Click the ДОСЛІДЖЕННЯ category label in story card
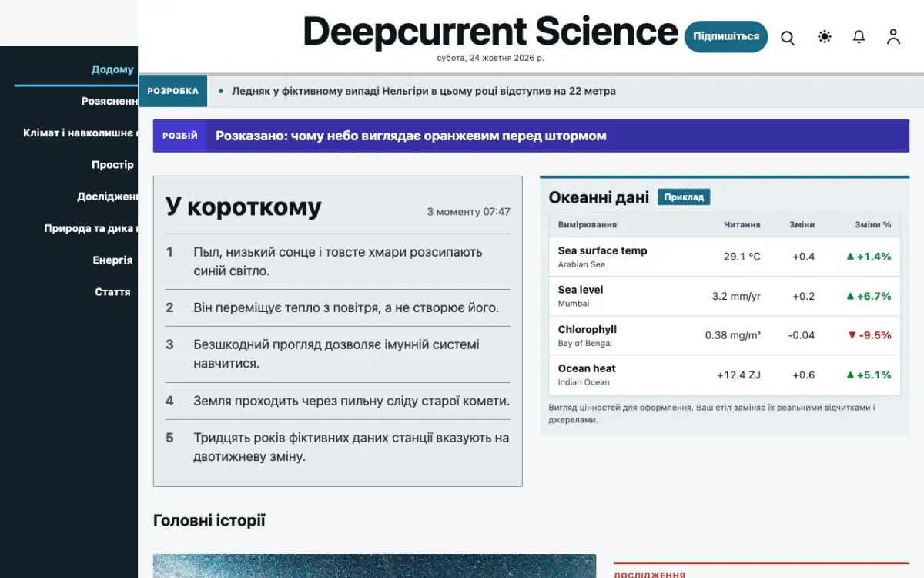 pos(649,574)
